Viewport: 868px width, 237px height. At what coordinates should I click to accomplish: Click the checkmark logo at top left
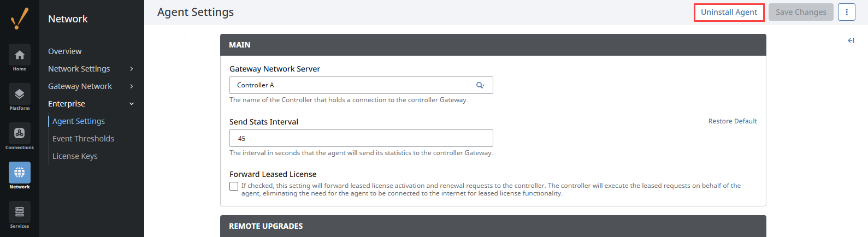(20, 19)
